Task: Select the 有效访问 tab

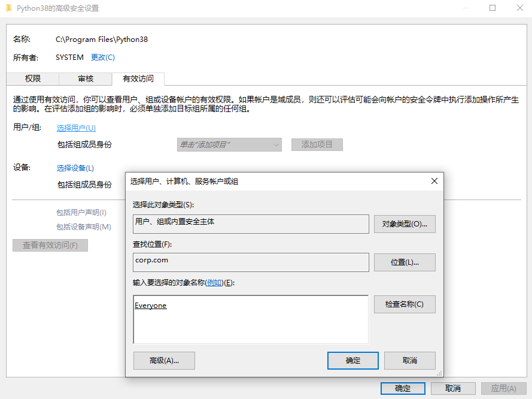Action: pos(138,78)
